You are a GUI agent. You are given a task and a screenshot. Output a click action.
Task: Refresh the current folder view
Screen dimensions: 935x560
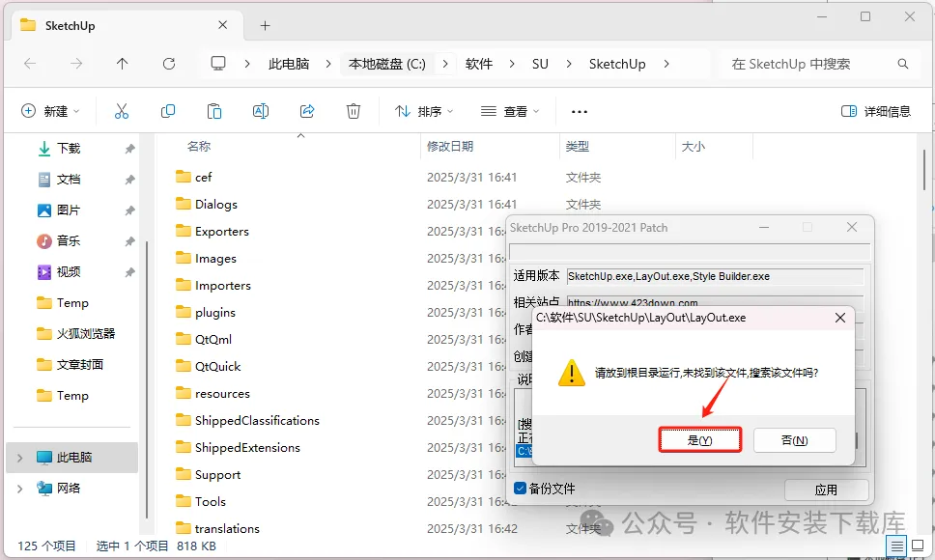click(169, 64)
